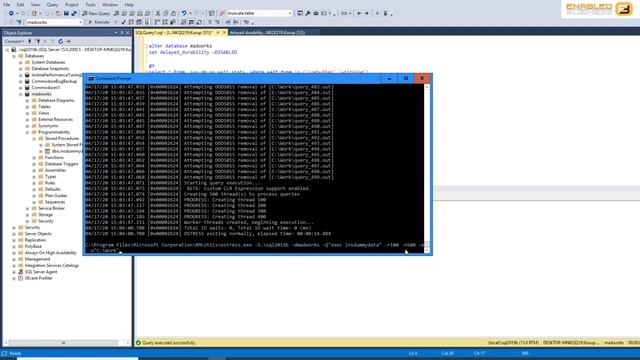Click inside the Command Prompt command line
This screenshot has width=640, height=360.
point(254,247)
